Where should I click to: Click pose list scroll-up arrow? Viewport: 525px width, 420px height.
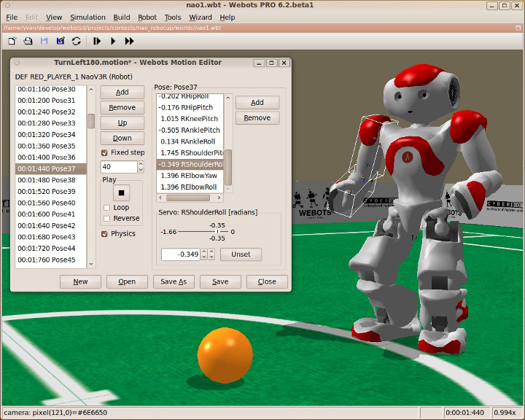pos(91,90)
